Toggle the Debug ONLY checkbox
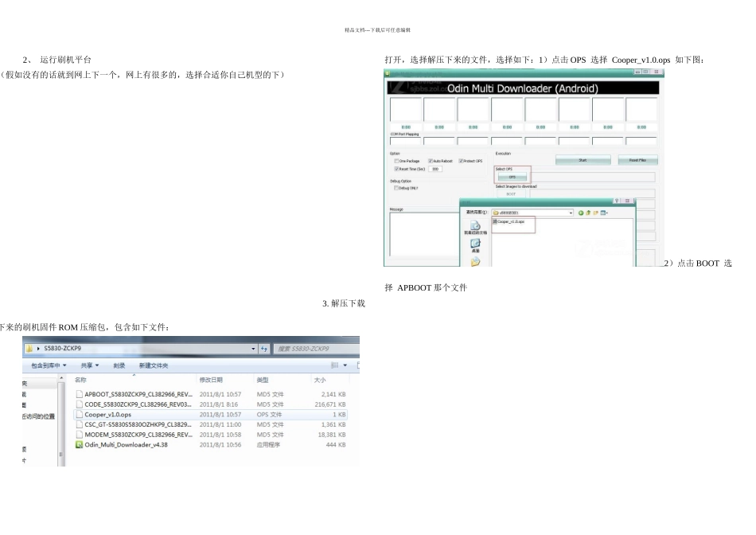The height and width of the screenshot is (535, 756). pos(396,188)
